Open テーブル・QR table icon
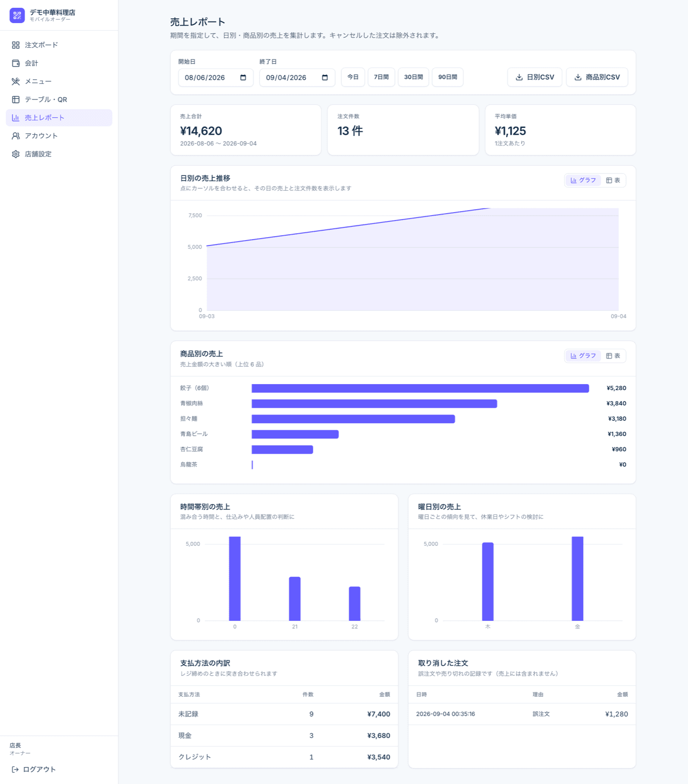Image resolution: width=688 pixels, height=784 pixels. [16, 99]
